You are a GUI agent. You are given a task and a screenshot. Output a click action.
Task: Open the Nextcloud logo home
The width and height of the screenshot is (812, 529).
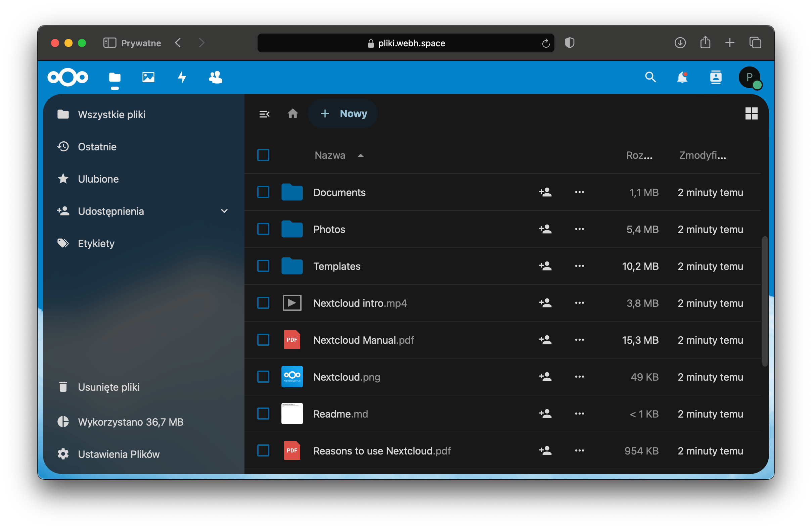tap(67, 78)
